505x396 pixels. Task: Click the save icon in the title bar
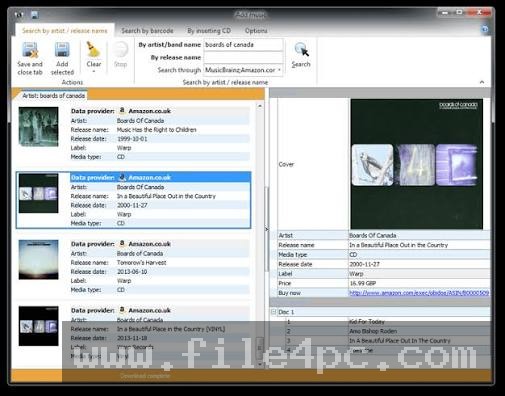tap(35, 14)
